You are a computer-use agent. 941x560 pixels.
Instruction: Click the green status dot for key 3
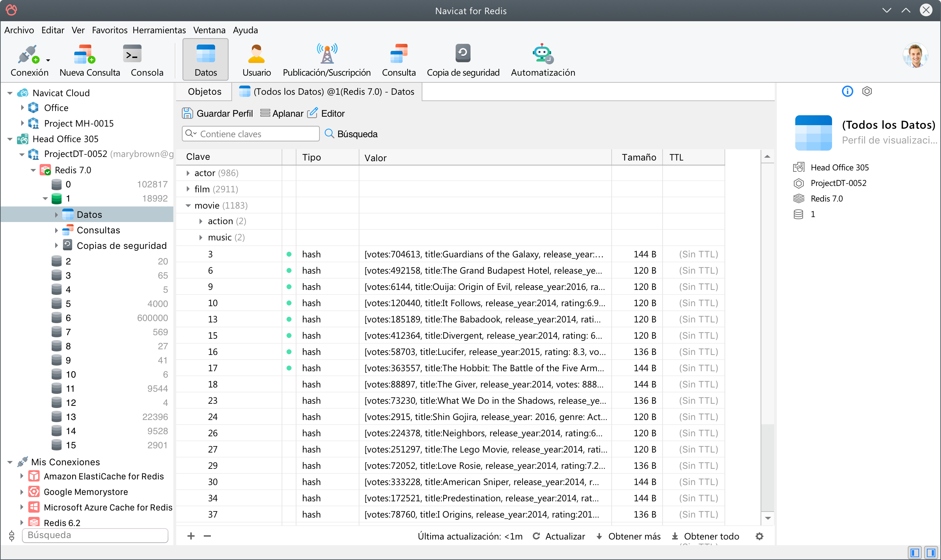click(289, 254)
